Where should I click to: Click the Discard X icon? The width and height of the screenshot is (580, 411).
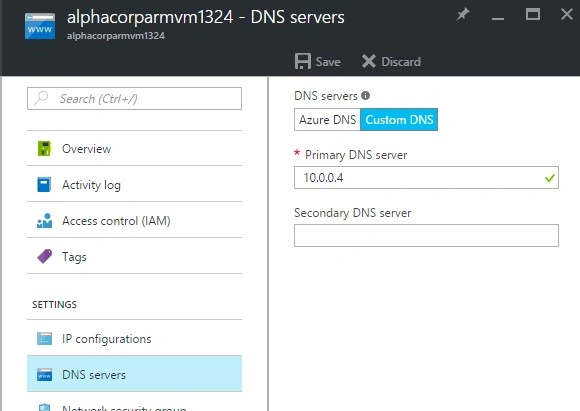coord(369,61)
